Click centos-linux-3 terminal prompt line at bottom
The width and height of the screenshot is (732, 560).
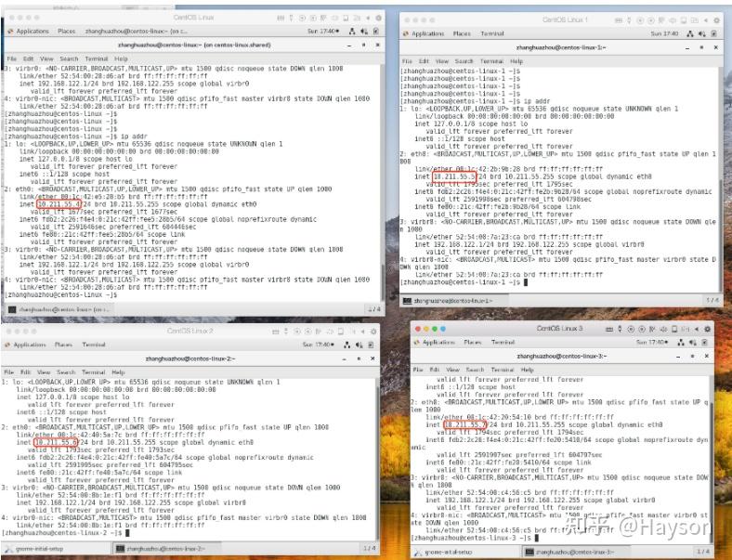coord(476,538)
